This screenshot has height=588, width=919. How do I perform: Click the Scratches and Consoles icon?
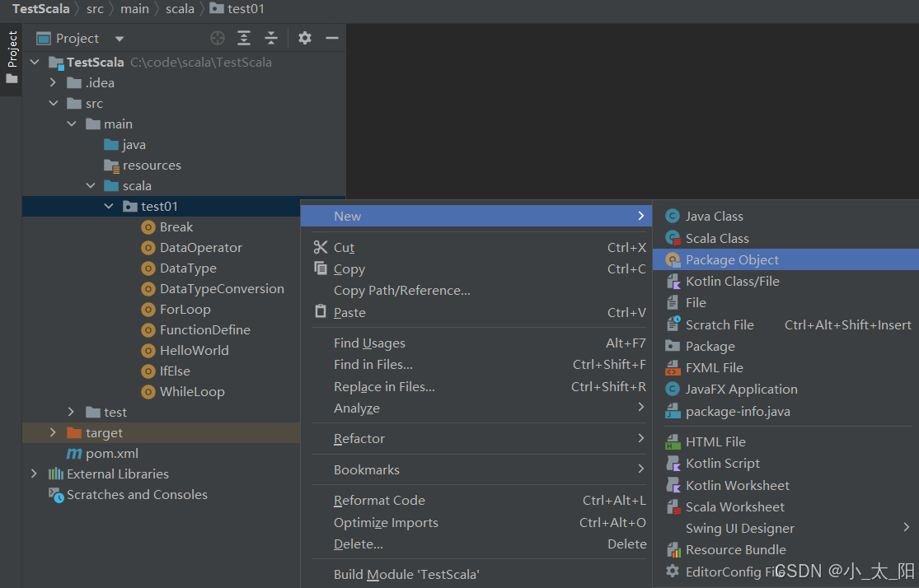[56, 495]
